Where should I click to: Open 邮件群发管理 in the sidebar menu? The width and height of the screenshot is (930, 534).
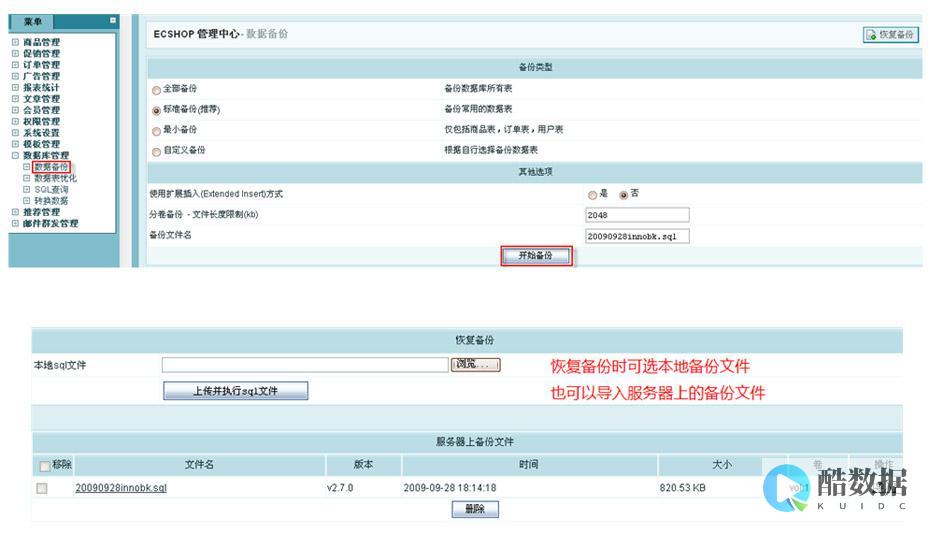50,224
